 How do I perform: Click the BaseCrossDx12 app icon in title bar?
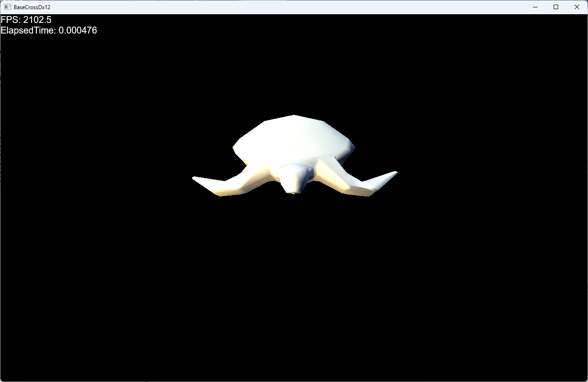tap(7, 7)
